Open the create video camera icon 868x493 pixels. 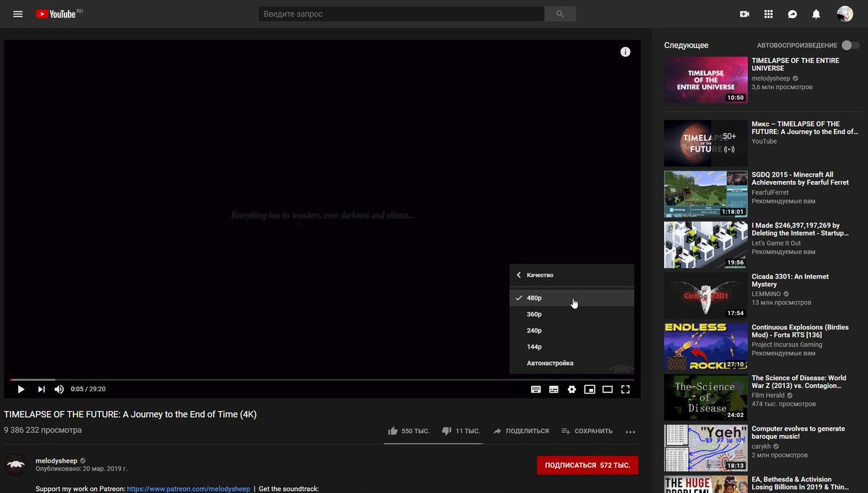744,14
